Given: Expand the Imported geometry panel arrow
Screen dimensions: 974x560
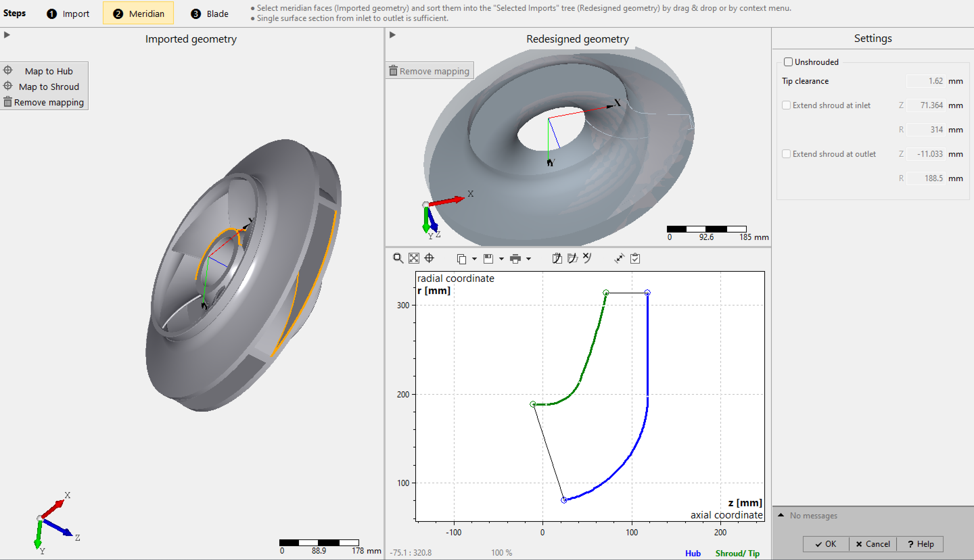Looking at the screenshot, I should point(7,35).
